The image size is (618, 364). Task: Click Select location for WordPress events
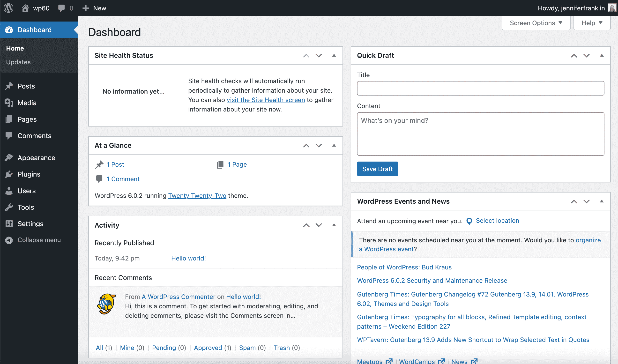pyautogui.click(x=498, y=221)
